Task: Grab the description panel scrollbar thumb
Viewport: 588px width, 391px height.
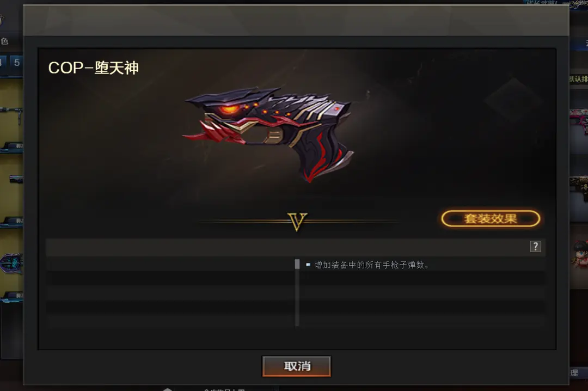Action: [297, 264]
